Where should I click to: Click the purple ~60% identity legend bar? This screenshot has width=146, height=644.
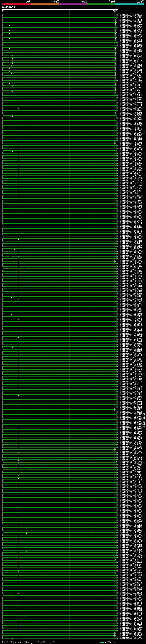click(73, 4)
